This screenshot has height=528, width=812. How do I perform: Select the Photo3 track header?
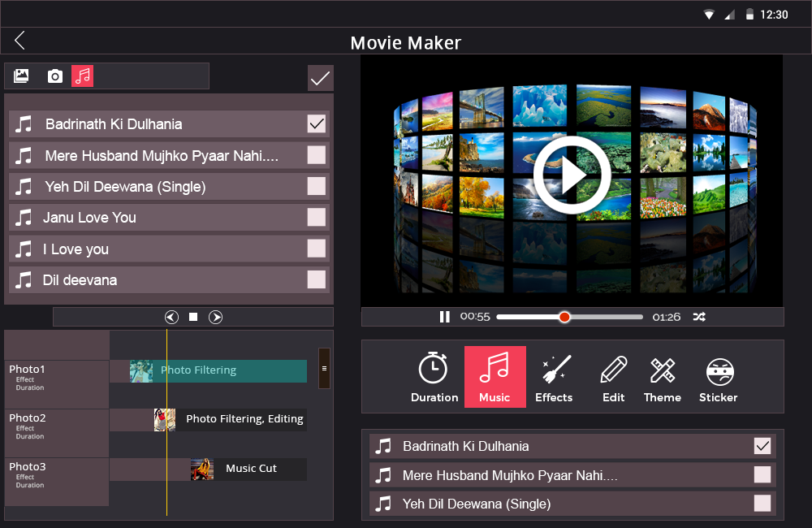pos(57,482)
